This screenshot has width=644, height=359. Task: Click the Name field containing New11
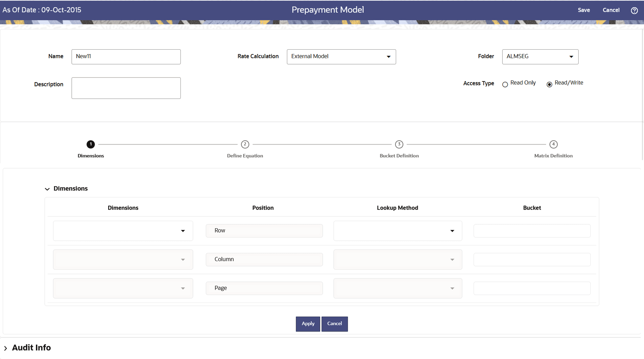point(126,56)
